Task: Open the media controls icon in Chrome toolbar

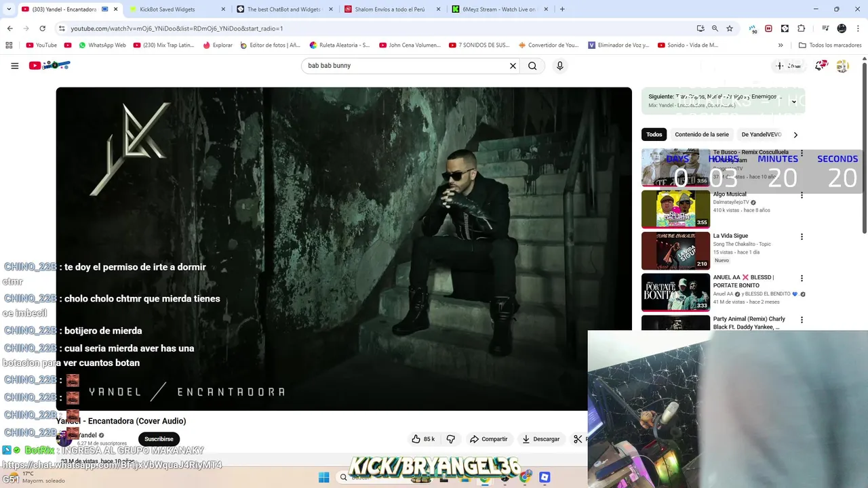Action: coord(825,28)
